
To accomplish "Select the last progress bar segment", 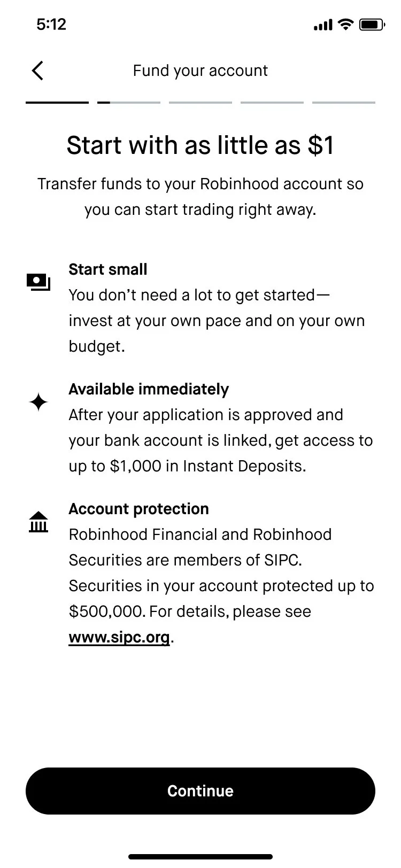I will click(x=344, y=102).
